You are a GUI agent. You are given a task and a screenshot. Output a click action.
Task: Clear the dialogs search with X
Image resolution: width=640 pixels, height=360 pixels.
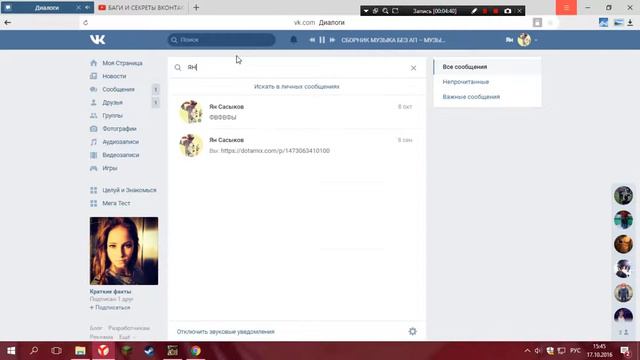(x=413, y=68)
